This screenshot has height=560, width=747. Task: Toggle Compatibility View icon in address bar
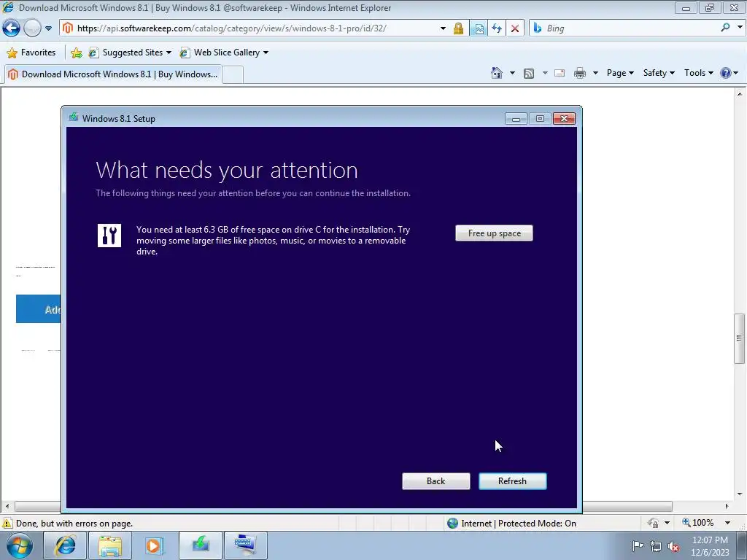pos(479,28)
